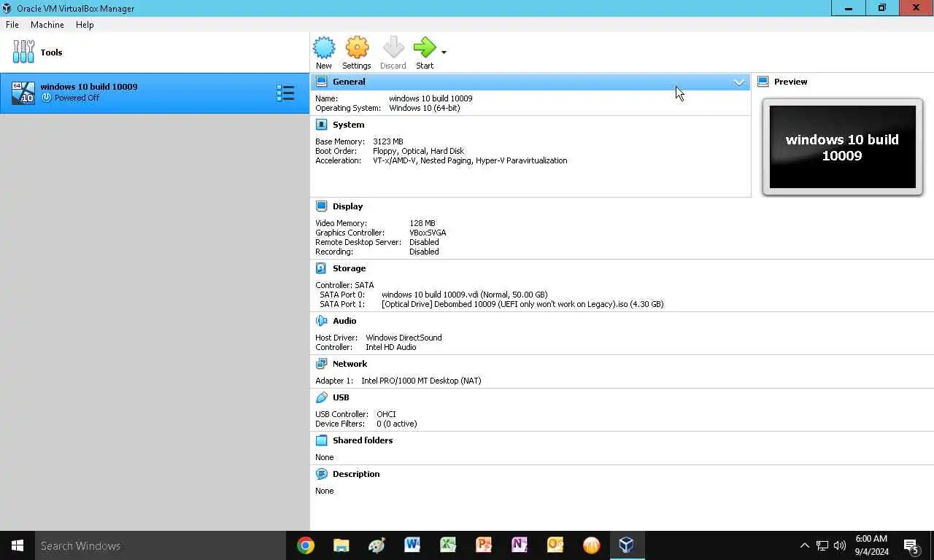Open VM list menu icon for windows 10 build 10009
Viewport: 934px width, 560px height.
[x=285, y=93]
